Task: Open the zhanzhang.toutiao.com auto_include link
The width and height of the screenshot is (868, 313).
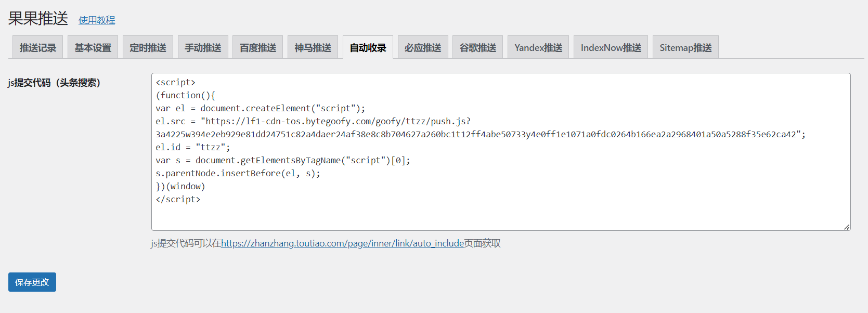Action: (342, 243)
